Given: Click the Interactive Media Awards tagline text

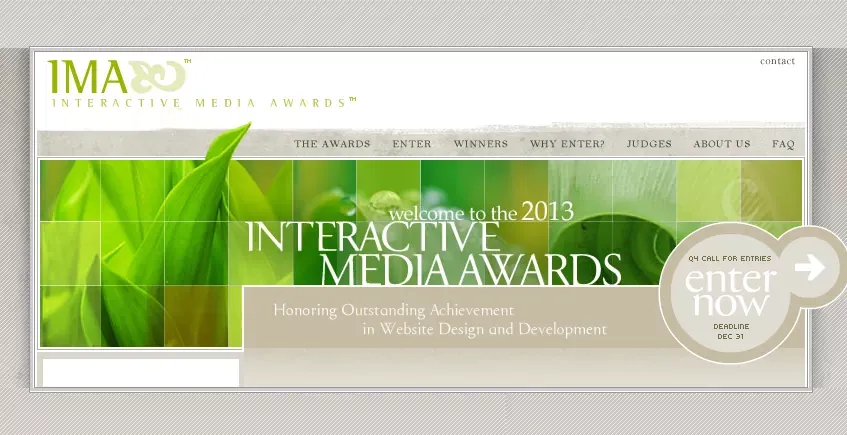Looking at the screenshot, I should click(204, 103).
